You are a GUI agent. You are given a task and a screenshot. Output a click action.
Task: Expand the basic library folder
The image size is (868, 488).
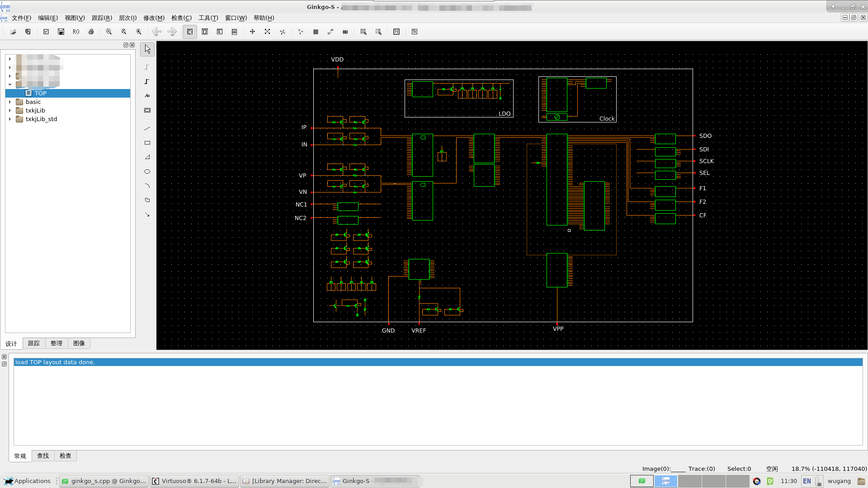(10, 102)
